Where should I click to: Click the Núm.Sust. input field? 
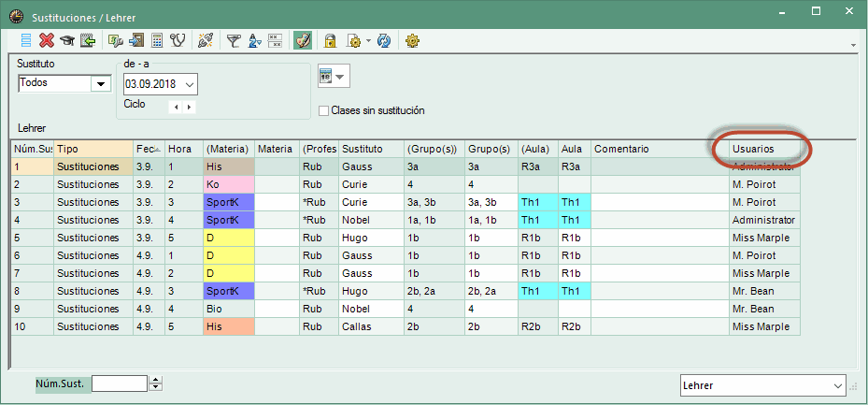(x=120, y=383)
